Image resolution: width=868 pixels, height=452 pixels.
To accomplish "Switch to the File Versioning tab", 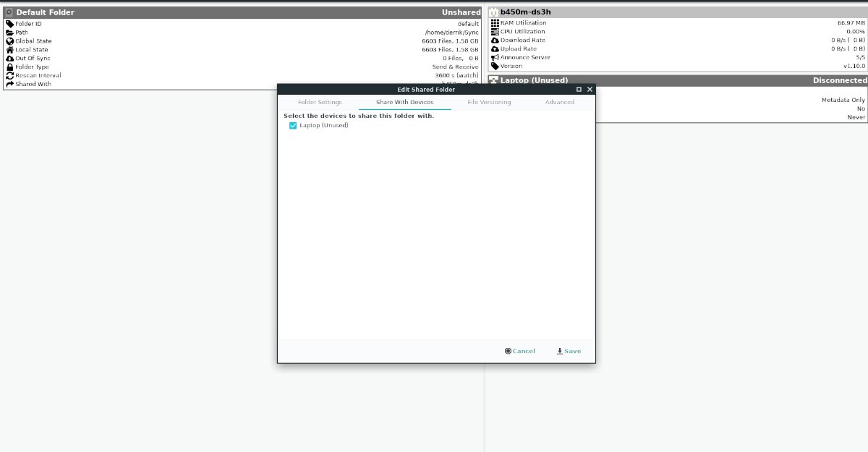I will coord(489,102).
